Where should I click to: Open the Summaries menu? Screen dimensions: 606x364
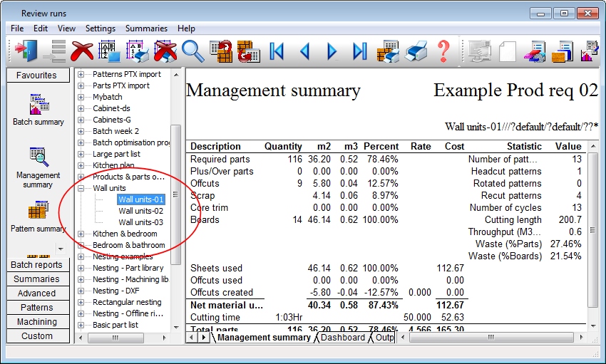[x=146, y=28]
